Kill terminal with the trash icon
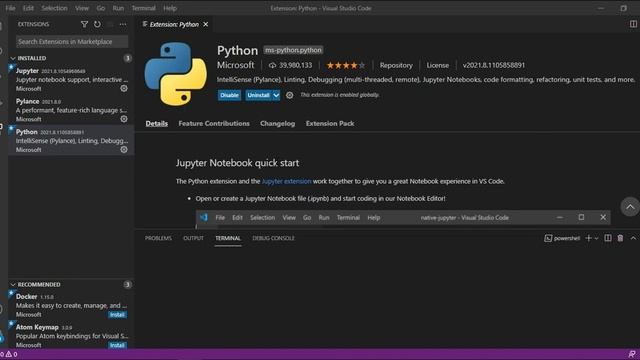 point(620,238)
